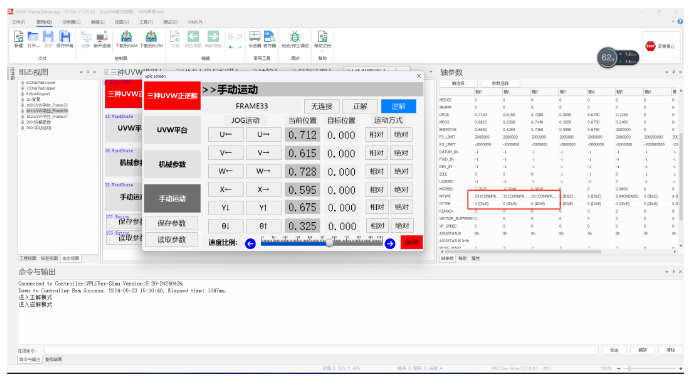The width and height of the screenshot is (690, 380).
Task: Click the speed ratio slider handle
Action: click(329, 243)
